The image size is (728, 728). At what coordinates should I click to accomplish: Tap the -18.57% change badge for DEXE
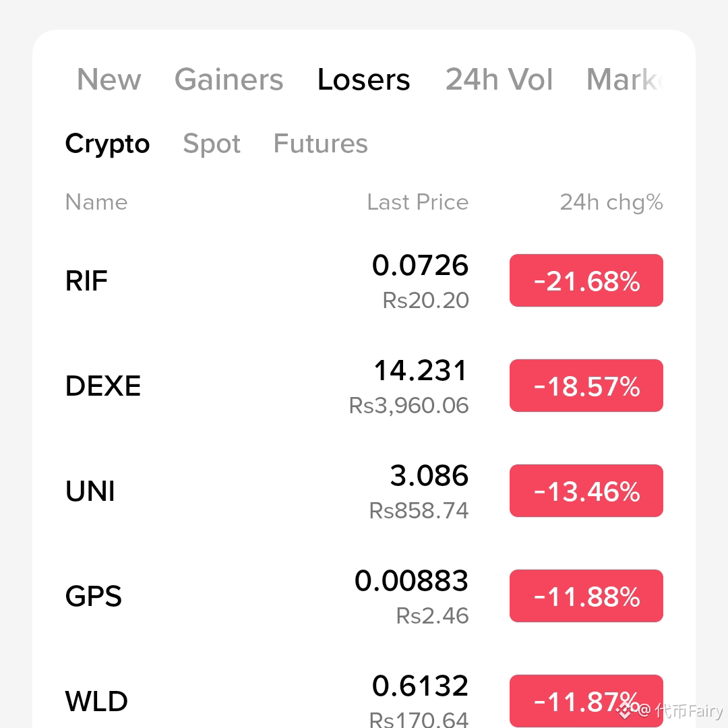[586, 386]
